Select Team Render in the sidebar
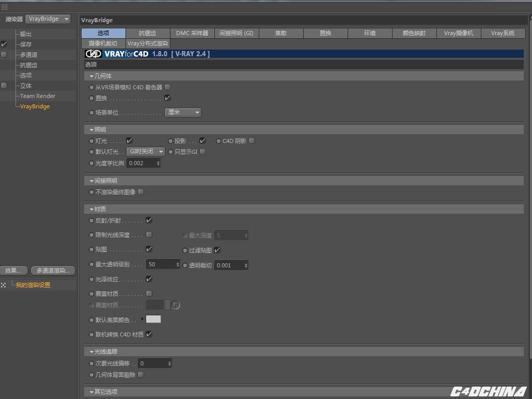 click(37, 96)
